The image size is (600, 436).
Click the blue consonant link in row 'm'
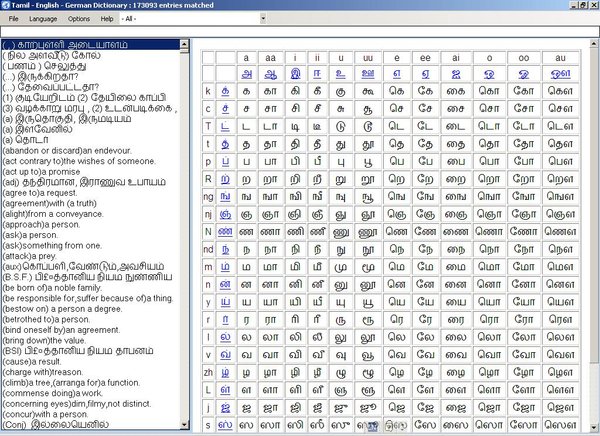pyautogui.click(x=224, y=267)
